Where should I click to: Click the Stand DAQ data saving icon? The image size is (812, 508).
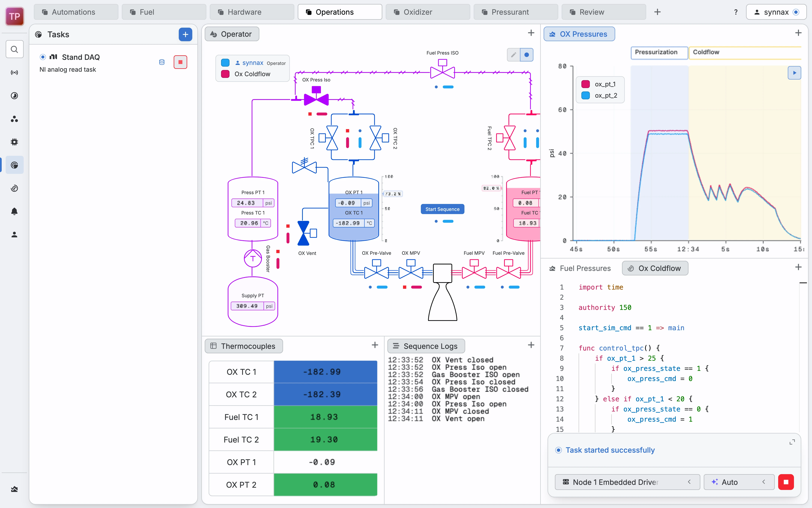click(162, 62)
